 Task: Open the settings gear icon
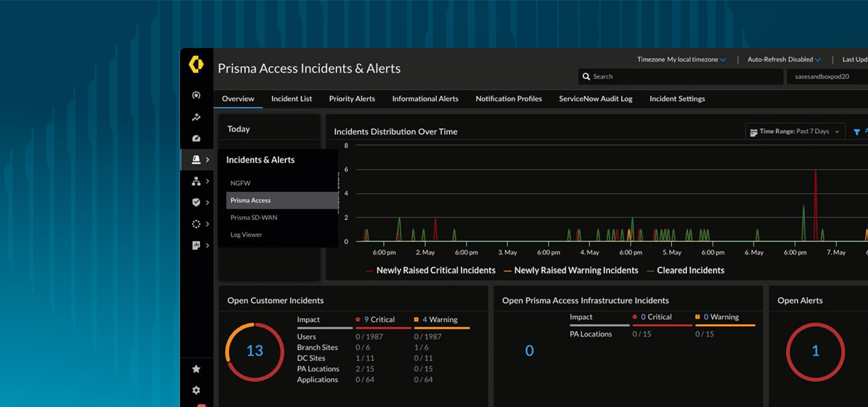[196, 390]
